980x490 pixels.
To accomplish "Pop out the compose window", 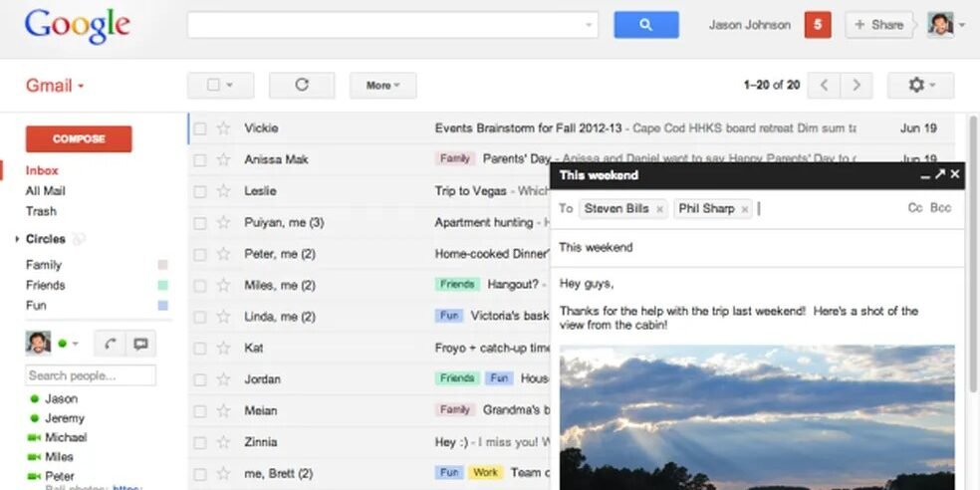I will [939, 175].
